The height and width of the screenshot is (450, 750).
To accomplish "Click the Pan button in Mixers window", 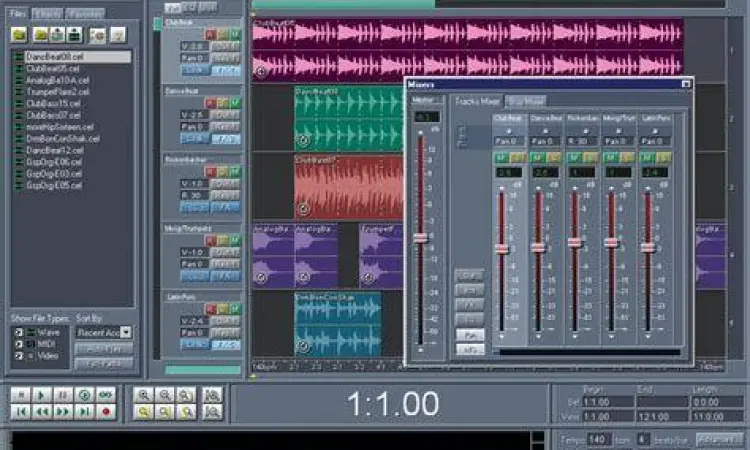I will pyautogui.click(x=470, y=335).
